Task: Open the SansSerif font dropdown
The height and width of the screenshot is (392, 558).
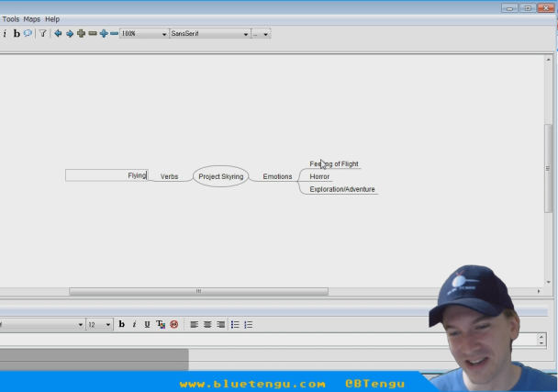Action: 210,34
